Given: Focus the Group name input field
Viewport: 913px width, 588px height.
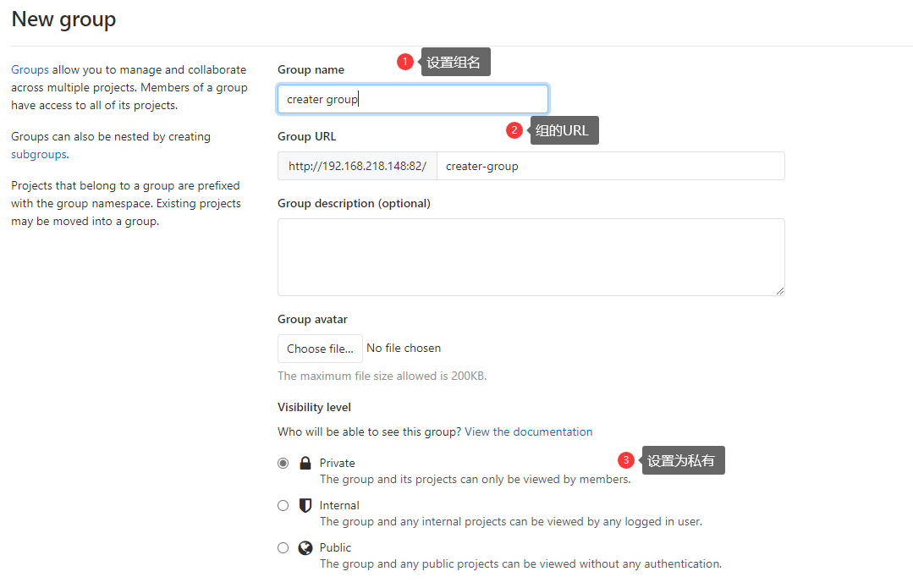Looking at the screenshot, I should pos(413,99).
